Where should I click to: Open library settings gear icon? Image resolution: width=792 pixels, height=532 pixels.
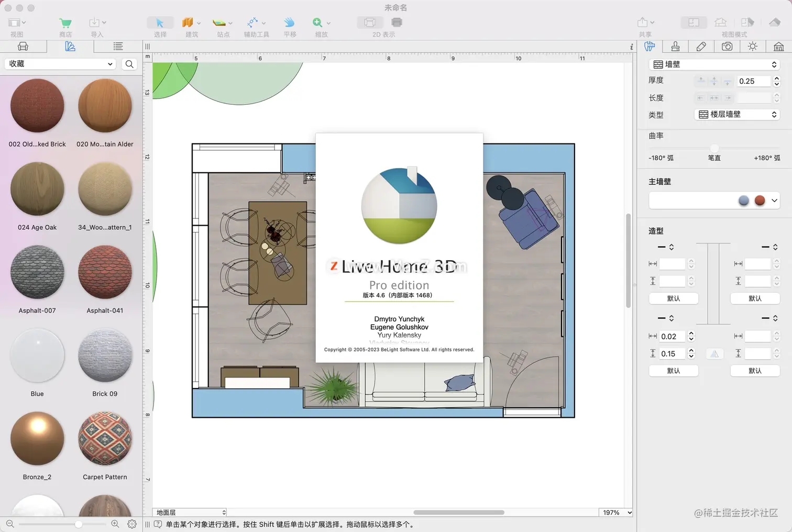click(132, 524)
